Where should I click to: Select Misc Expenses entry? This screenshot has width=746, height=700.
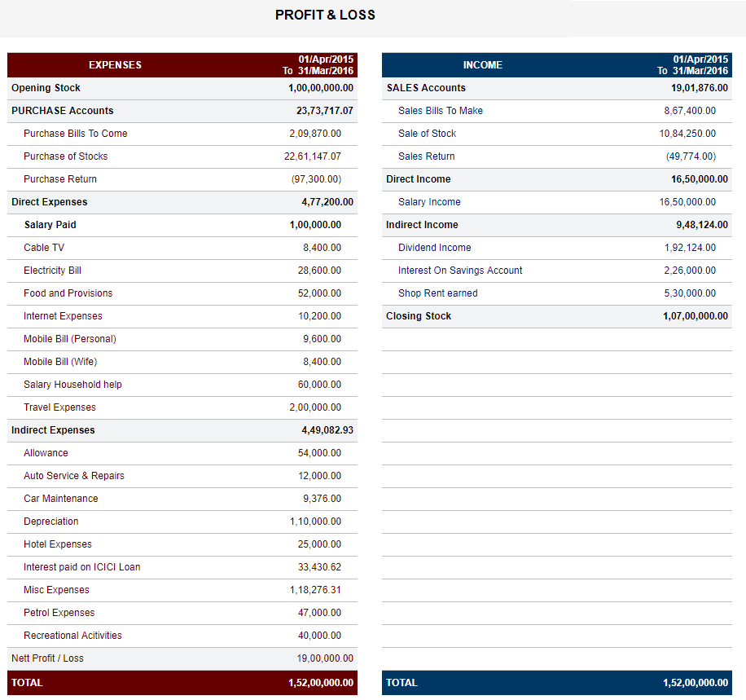tap(57, 591)
